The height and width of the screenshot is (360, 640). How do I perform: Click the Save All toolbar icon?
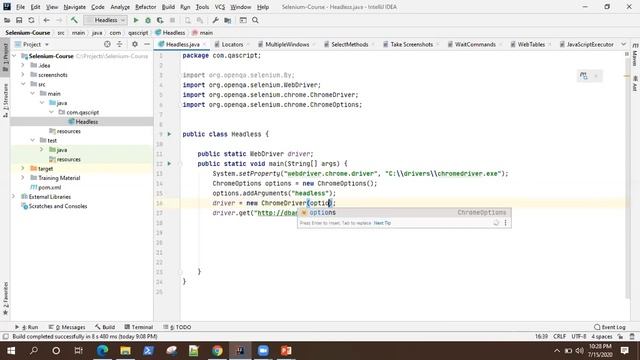[x=19, y=20]
